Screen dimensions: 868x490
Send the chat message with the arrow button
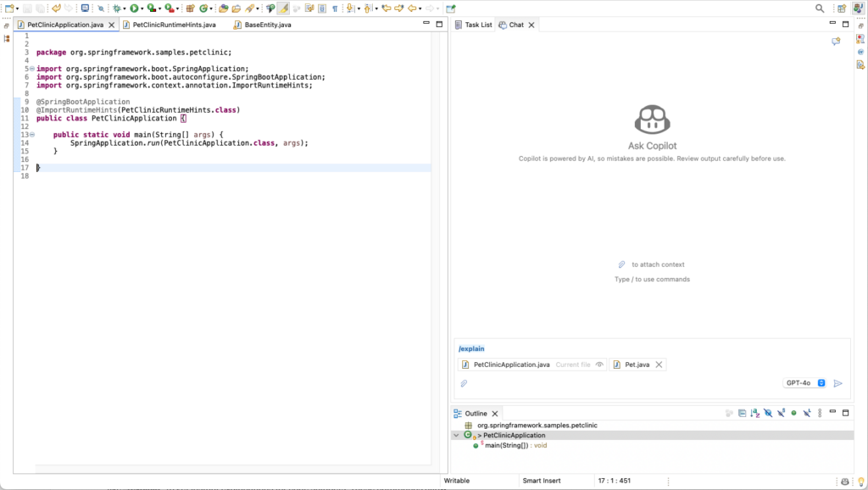(x=838, y=382)
